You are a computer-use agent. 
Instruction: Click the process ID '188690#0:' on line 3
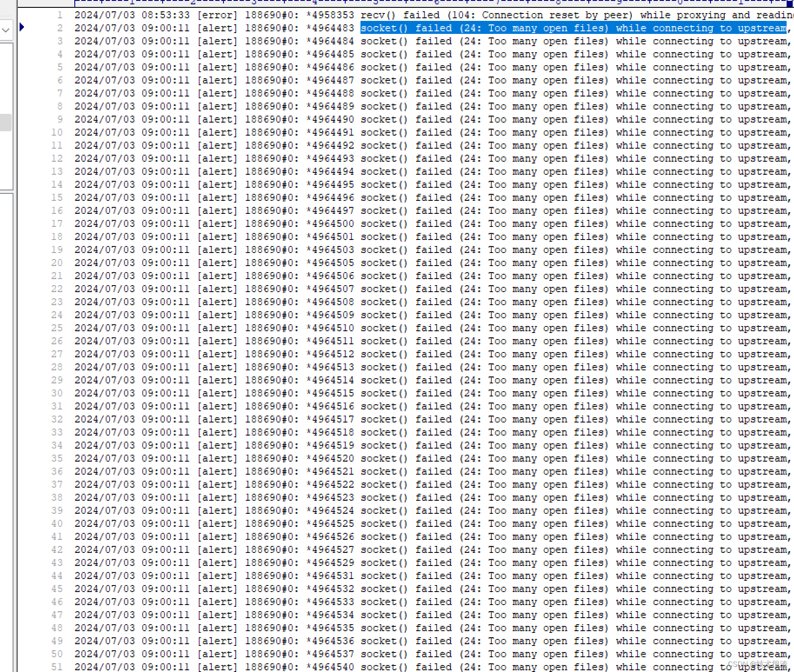(x=271, y=41)
